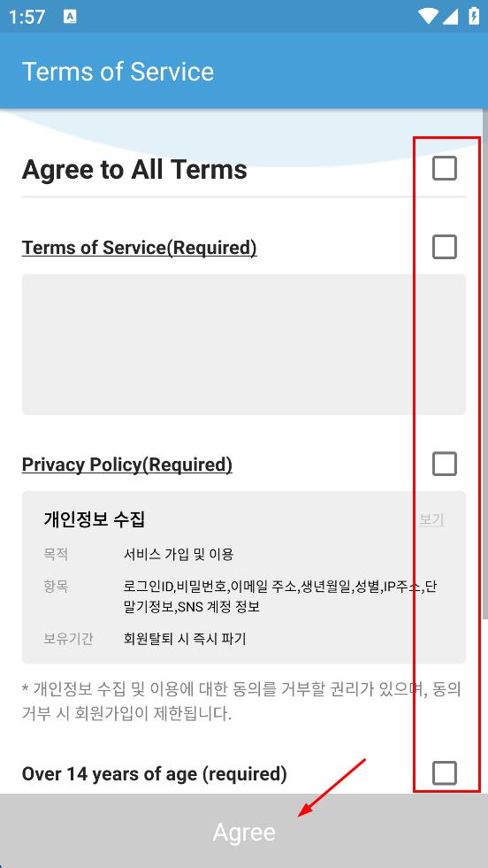The image size is (488, 868).
Task: Enable the Privacy Policy (Required) checkbox
Action: pyautogui.click(x=445, y=464)
